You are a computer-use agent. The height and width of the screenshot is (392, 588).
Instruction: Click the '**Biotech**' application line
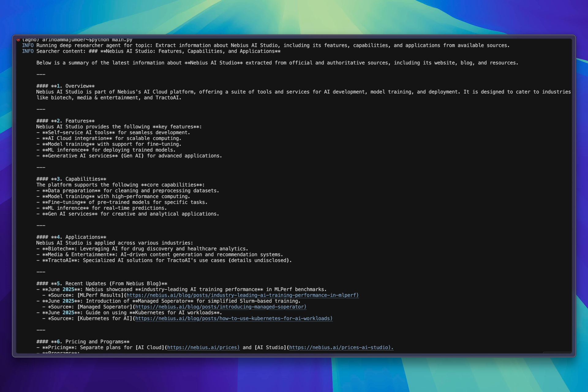point(142,249)
